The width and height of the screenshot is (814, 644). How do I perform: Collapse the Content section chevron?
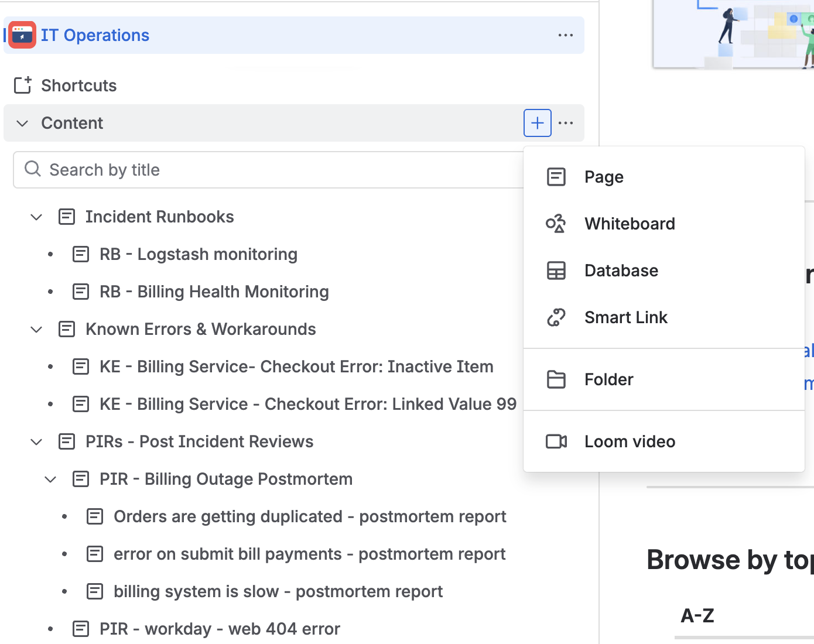pyautogui.click(x=22, y=123)
